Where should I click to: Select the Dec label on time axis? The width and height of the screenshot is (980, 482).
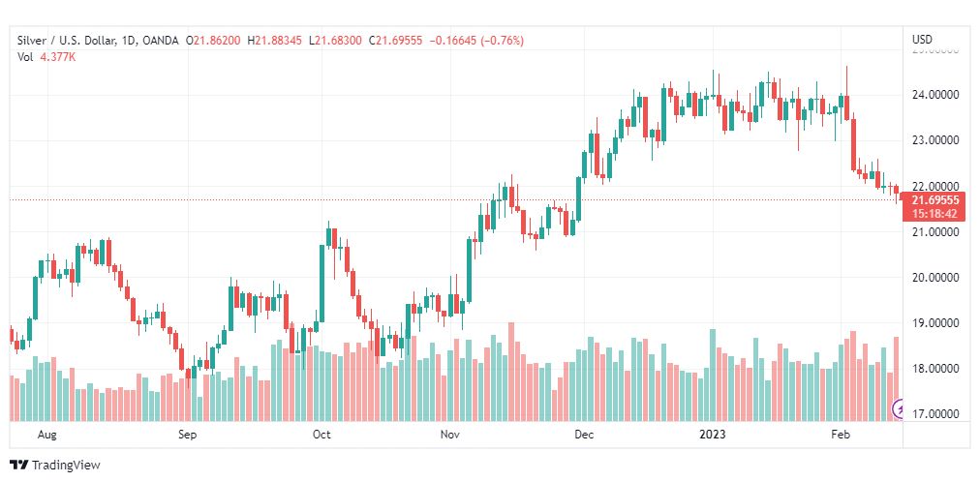(585, 434)
